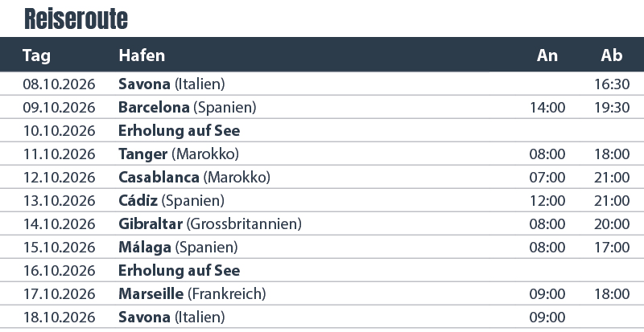
Task: Click the An column header
Action: tap(547, 55)
